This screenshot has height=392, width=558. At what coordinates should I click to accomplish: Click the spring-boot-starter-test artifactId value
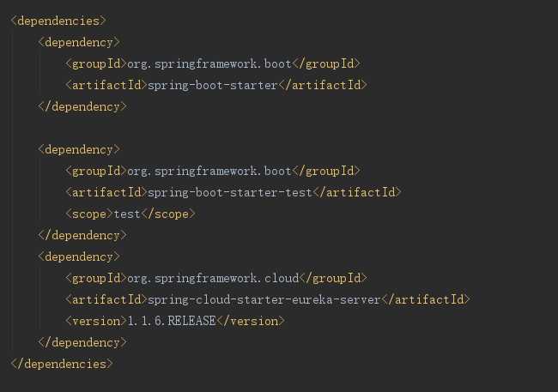coord(230,192)
